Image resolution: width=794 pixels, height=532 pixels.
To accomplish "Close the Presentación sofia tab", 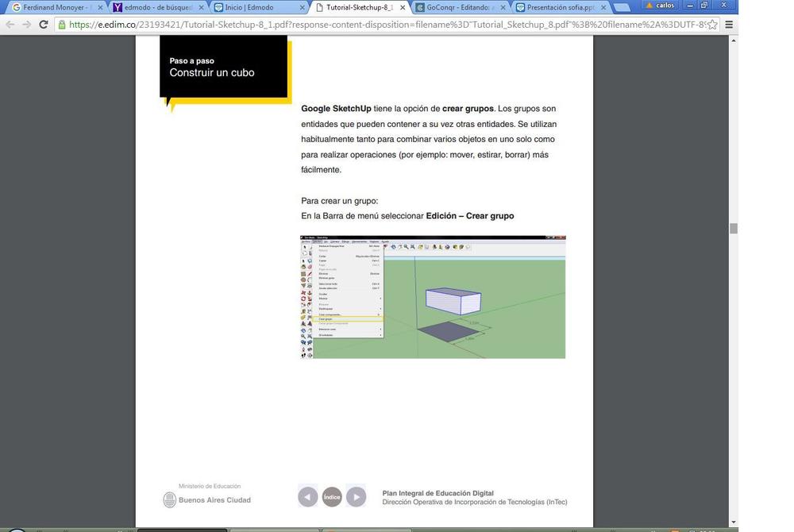I will pyautogui.click(x=603, y=8).
